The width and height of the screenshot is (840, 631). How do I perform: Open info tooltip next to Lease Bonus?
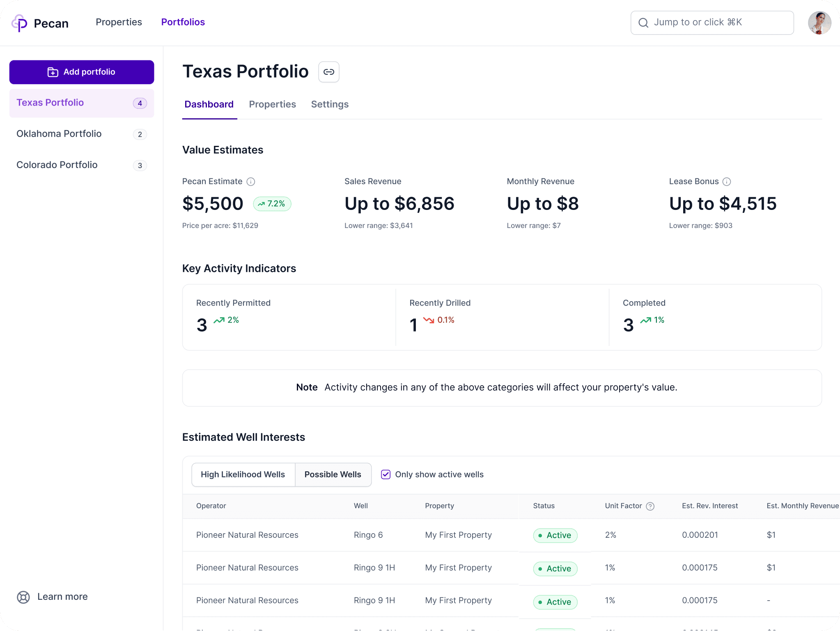pos(727,182)
